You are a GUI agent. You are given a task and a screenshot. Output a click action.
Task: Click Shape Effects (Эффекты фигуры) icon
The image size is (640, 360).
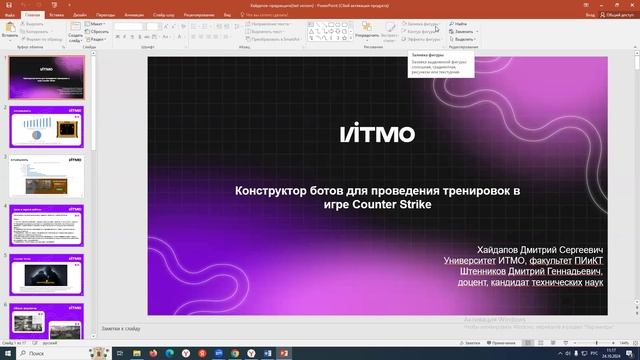tap(404, 39)
